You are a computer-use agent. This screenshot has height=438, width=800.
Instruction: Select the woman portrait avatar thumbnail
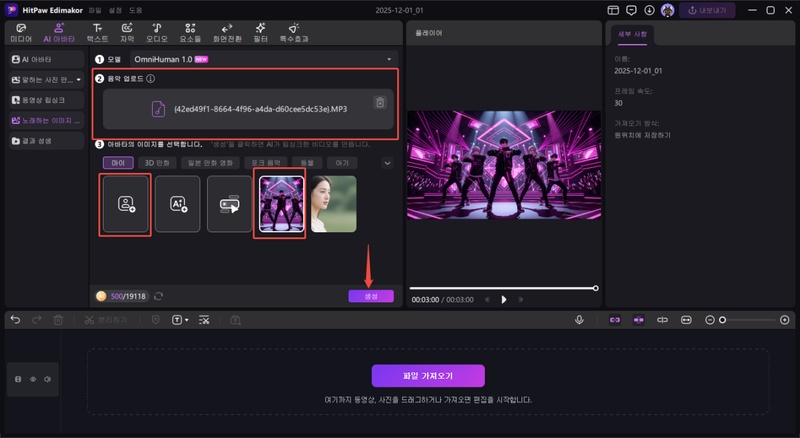[334, 204]
